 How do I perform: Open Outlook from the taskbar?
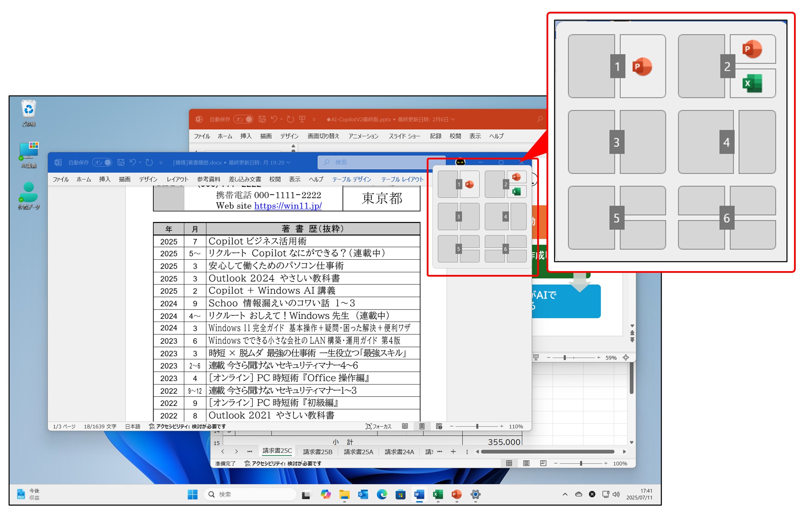tap(363, 495)
